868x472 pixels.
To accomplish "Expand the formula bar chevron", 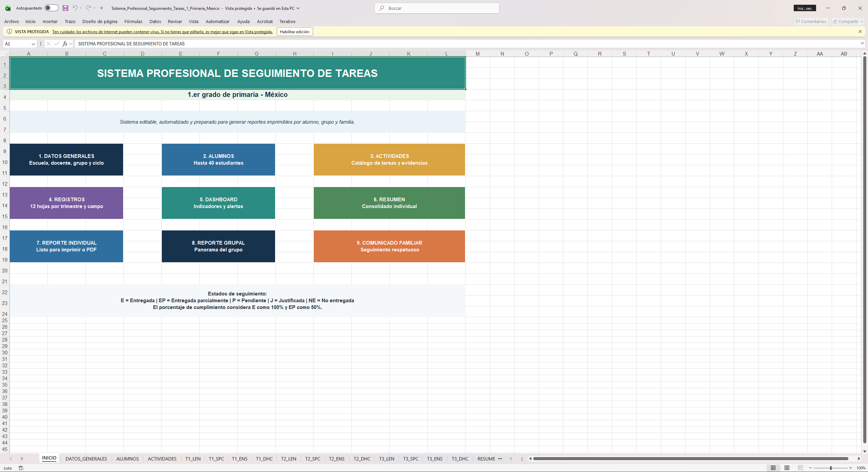I will [862, 43].
